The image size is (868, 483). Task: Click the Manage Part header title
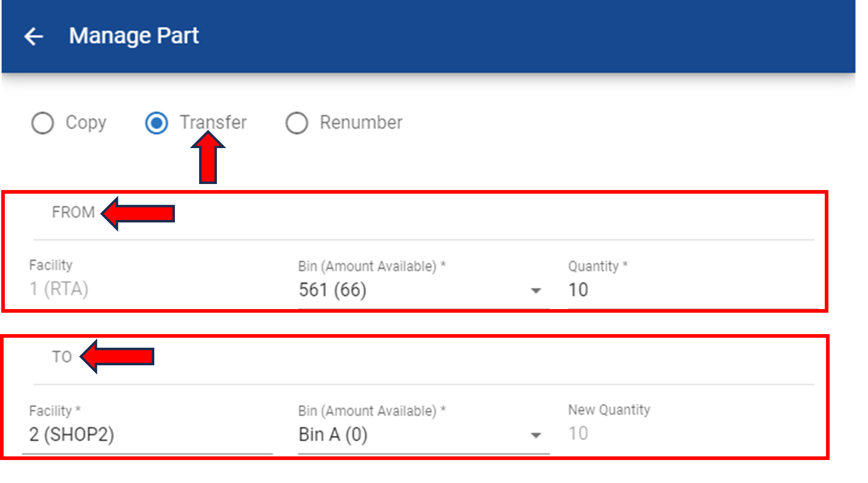[134, 36]
